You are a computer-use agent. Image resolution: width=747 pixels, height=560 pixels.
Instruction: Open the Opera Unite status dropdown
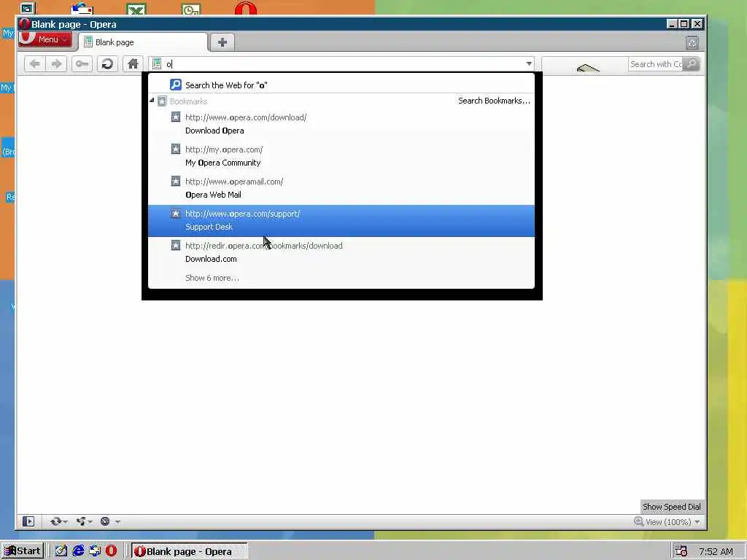(x=85, y=521)
